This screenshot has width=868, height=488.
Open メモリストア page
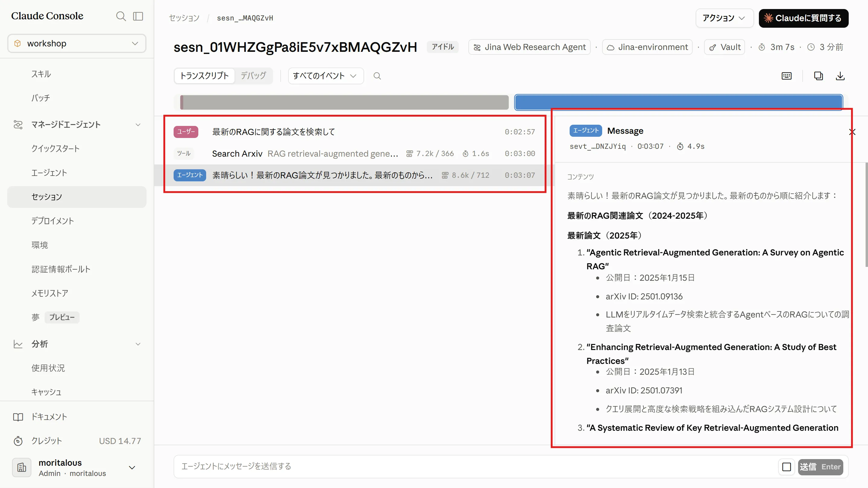click(x=50, y=293)
